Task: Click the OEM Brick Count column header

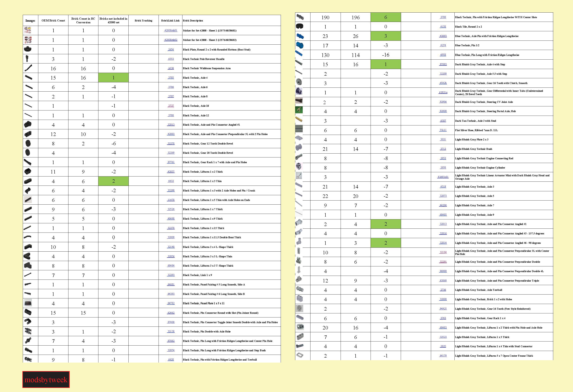Action: [x=53, y=21]
